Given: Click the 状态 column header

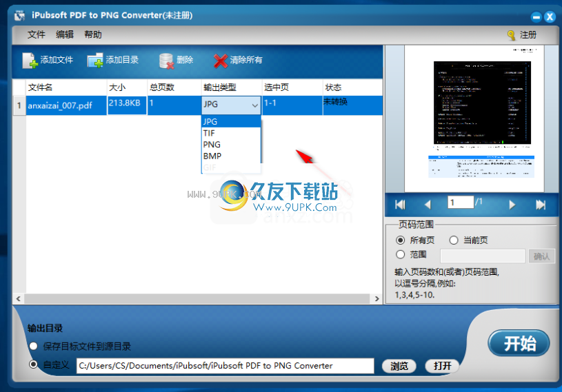Looking at the screenshot, I should 352,87.
